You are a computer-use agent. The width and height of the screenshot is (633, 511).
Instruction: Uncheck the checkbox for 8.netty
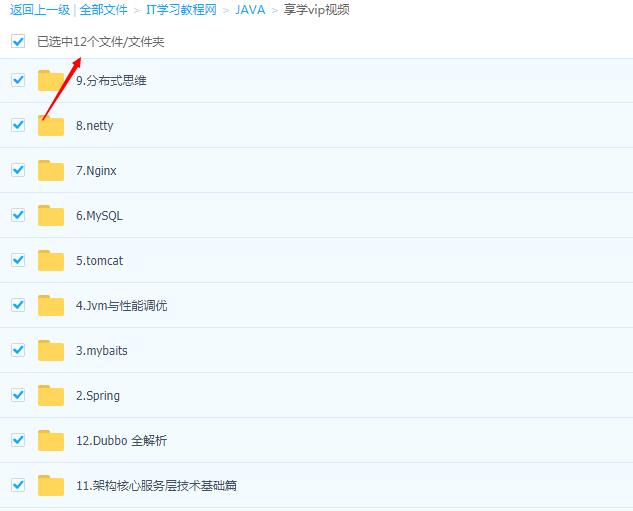pos(18,125)
